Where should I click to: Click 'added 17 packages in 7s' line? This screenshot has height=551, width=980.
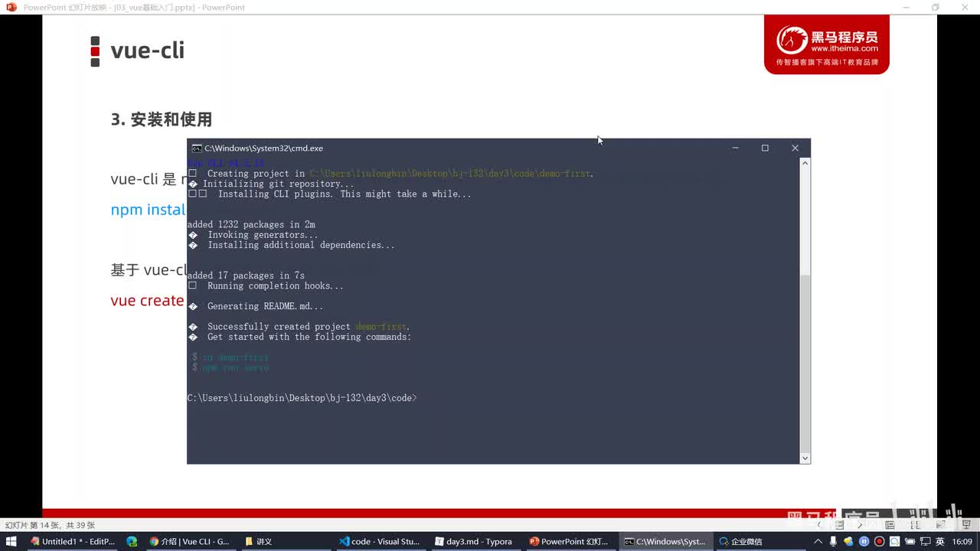point(246,275)
